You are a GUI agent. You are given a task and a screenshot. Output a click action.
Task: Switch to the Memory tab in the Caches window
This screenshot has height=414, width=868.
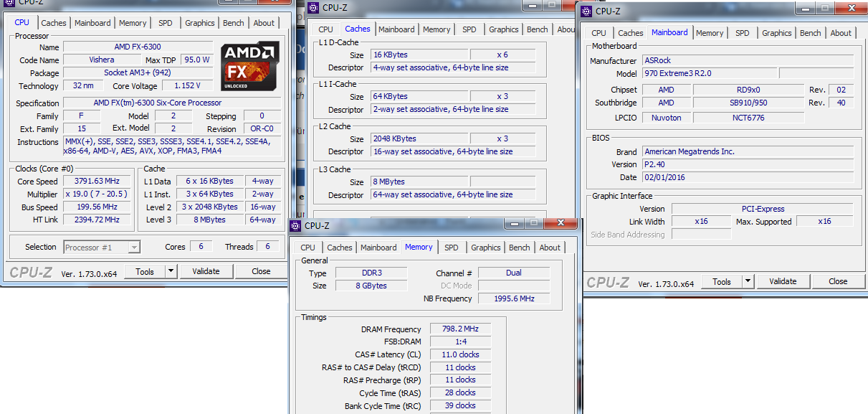[x=437, y=29]
